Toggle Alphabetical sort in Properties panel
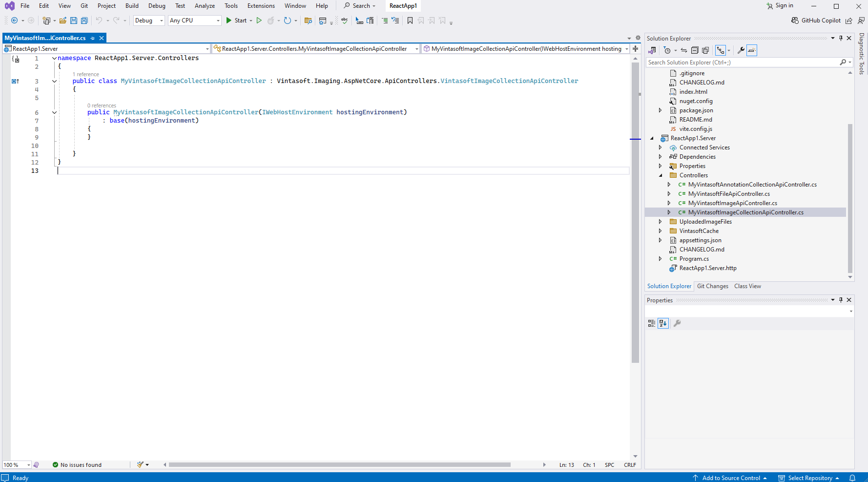This screenshot has width=868, height=482. coord(663,323)
